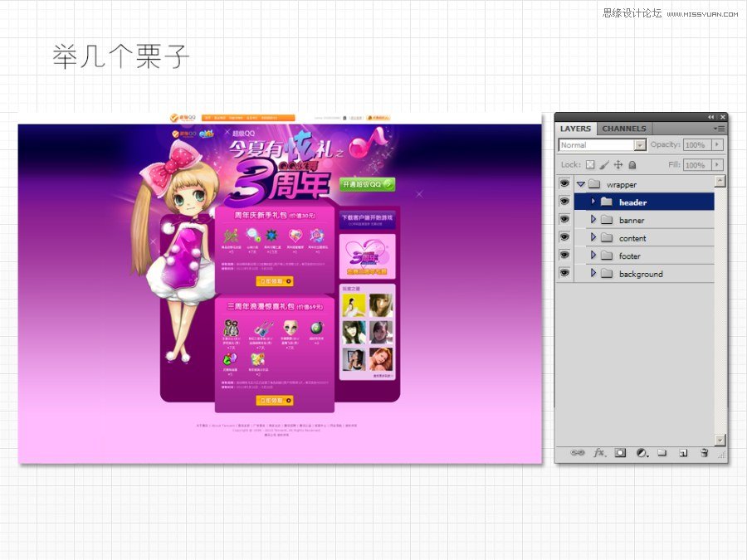This screenshot has width=747, height=560.
Task: Hide the wrapper group with its eye
Action: 564,184
